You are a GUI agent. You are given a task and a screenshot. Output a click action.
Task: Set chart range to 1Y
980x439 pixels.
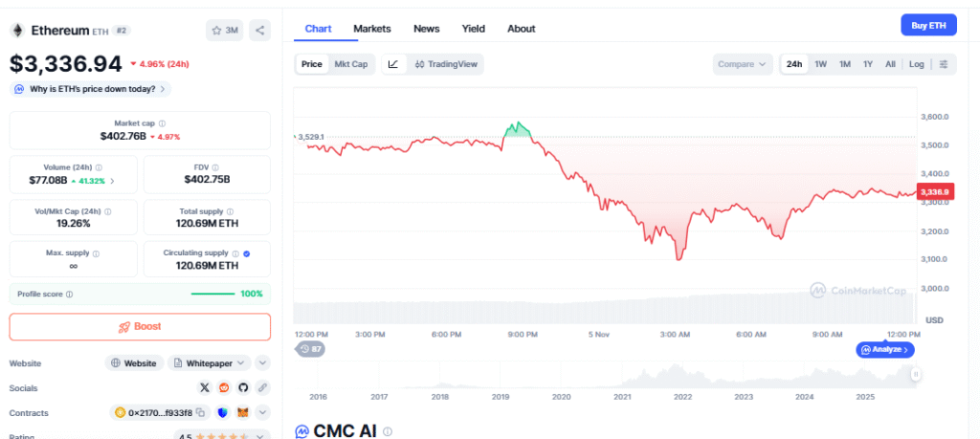click(867, 64)
